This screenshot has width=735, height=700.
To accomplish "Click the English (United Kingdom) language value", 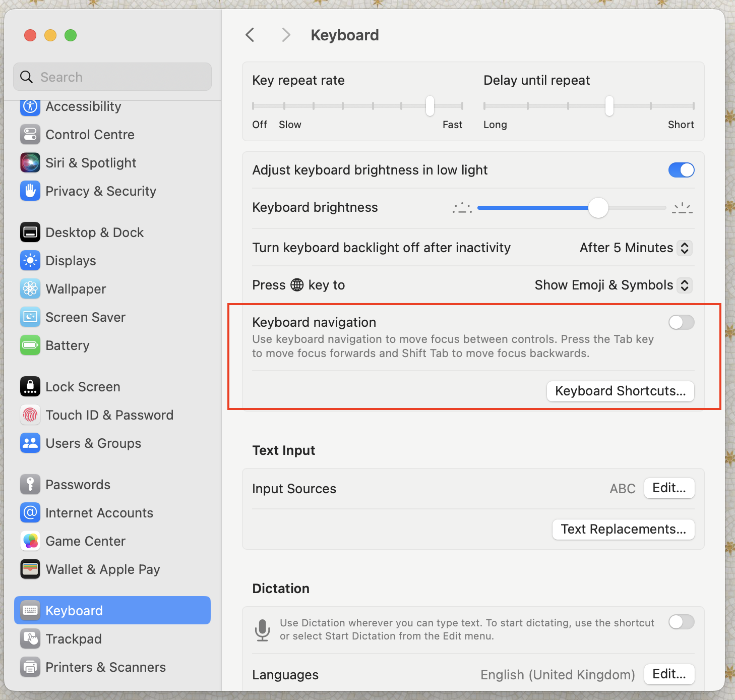I will point(558,675).
